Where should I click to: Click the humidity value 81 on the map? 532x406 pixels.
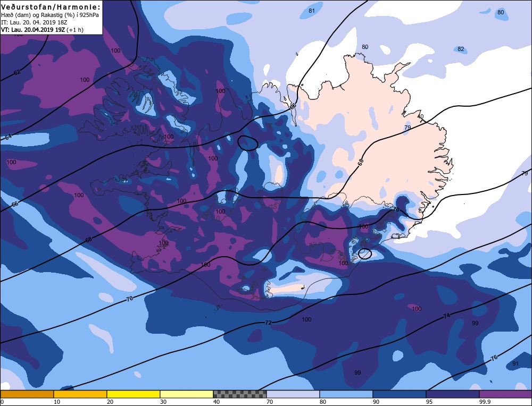tap(311, 11)
